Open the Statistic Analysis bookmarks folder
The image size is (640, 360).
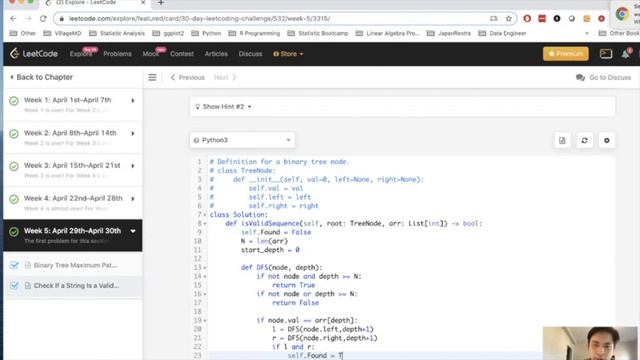pyautogui.click(x=117, y=33)
